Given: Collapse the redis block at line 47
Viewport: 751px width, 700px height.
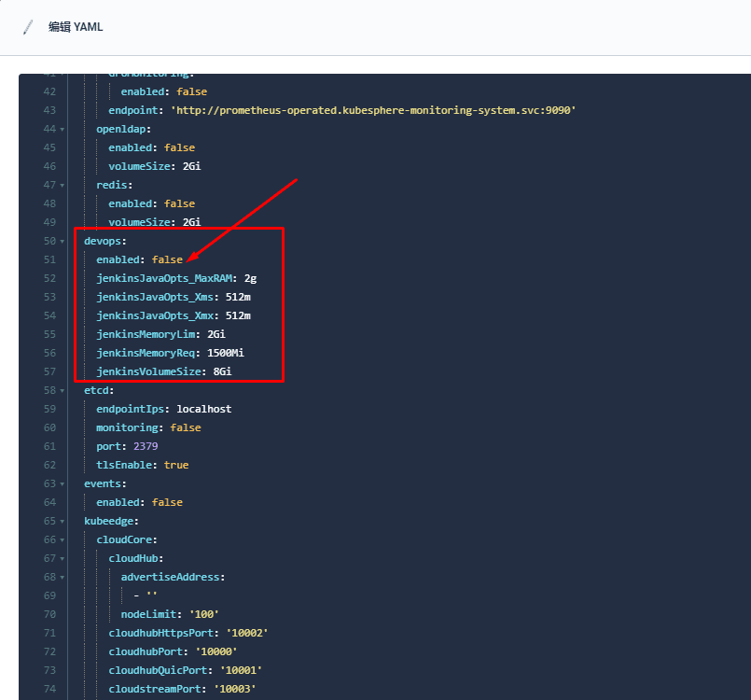Looking at the screenshot, I should coord(63,186).
